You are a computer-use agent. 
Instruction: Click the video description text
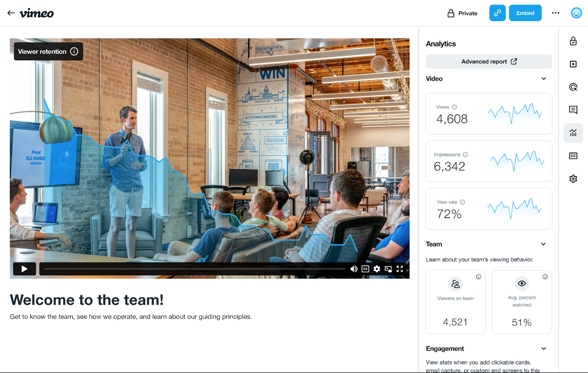131,317
